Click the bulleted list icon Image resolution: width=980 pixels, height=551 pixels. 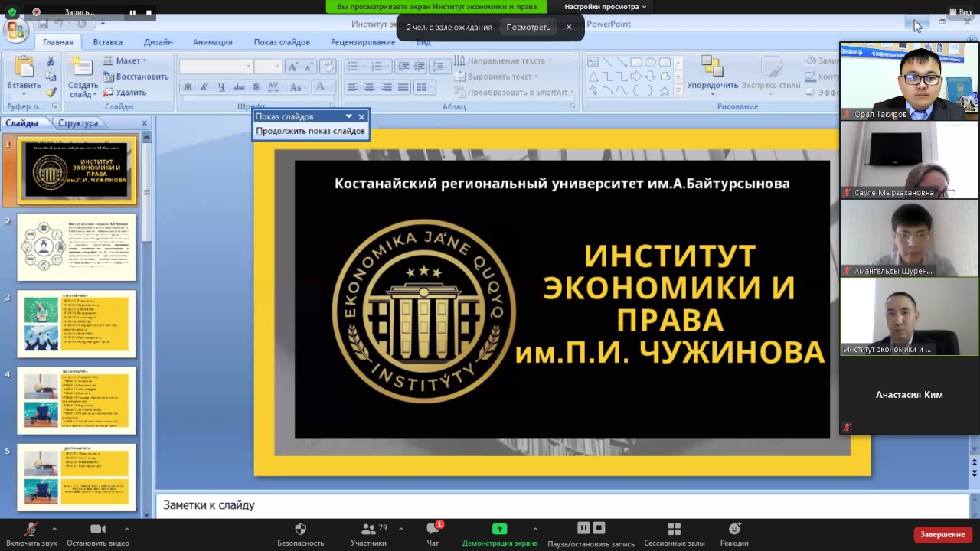point(354,67)
